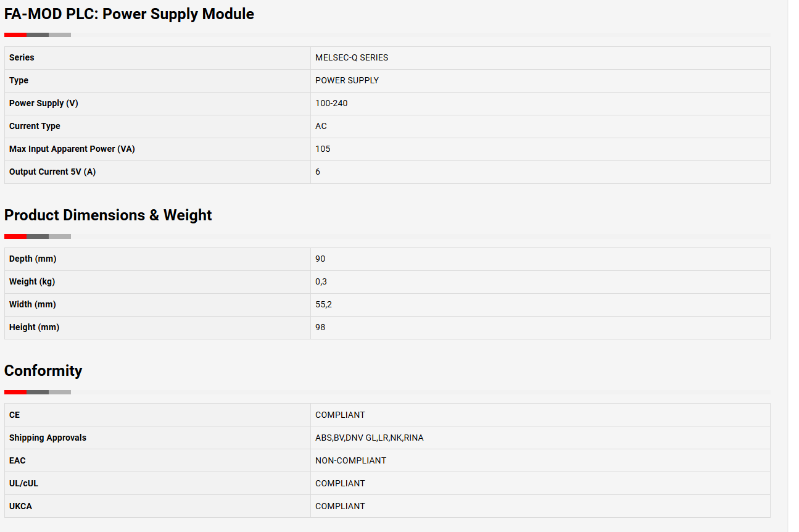The width and height of the screenshot is (799, 532).
Task: Select the EAC NON-COMPLIANT value
Action: [x=350, y=460]
